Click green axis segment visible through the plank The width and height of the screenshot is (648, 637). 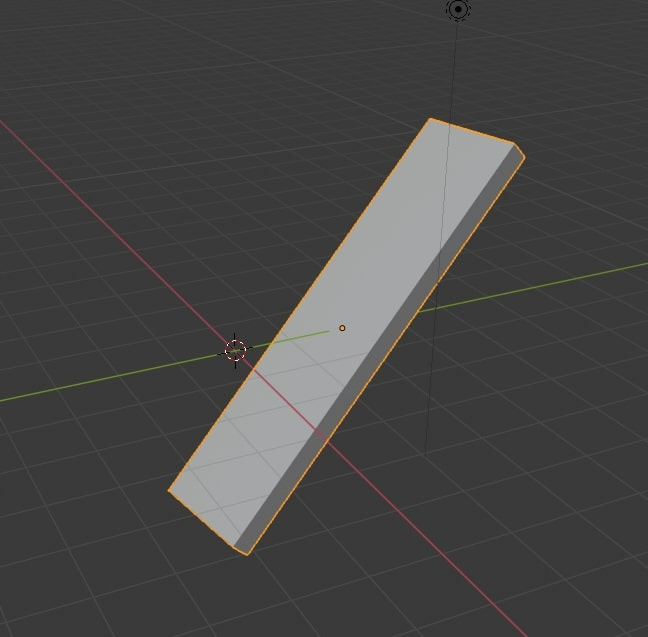click(300, 337)
